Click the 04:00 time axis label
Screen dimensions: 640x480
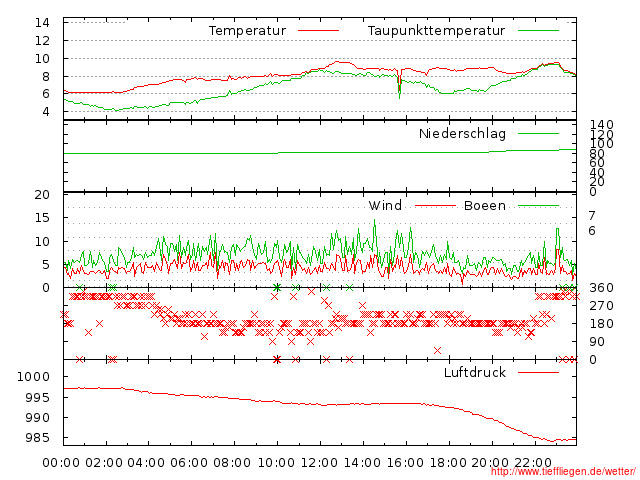tap(146, 463)
